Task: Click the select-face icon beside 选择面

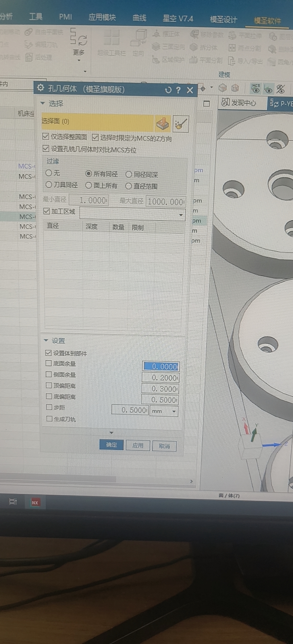Action: (163, 124)
